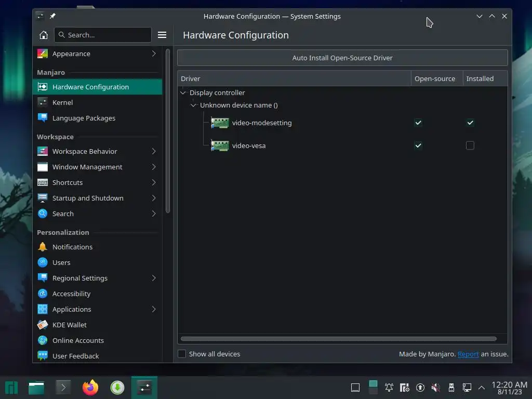The image size is (532, 399).
Task: Collapse the Unknown device name node
Action: coord(193,105)
